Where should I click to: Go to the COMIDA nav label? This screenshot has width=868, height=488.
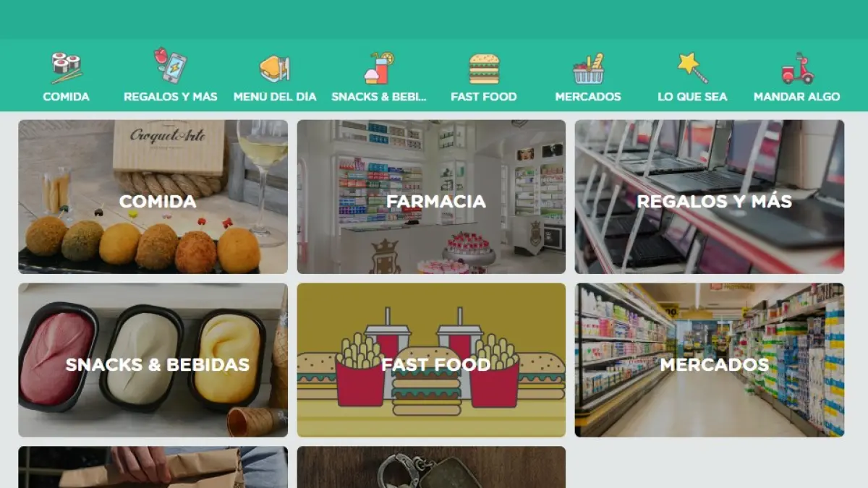[66, 96]
